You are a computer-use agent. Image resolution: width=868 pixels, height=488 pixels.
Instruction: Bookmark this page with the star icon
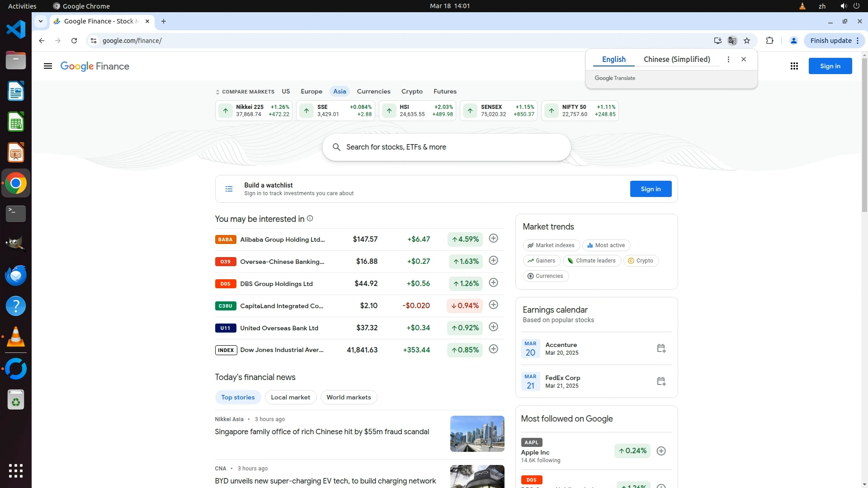coord(747,41)
